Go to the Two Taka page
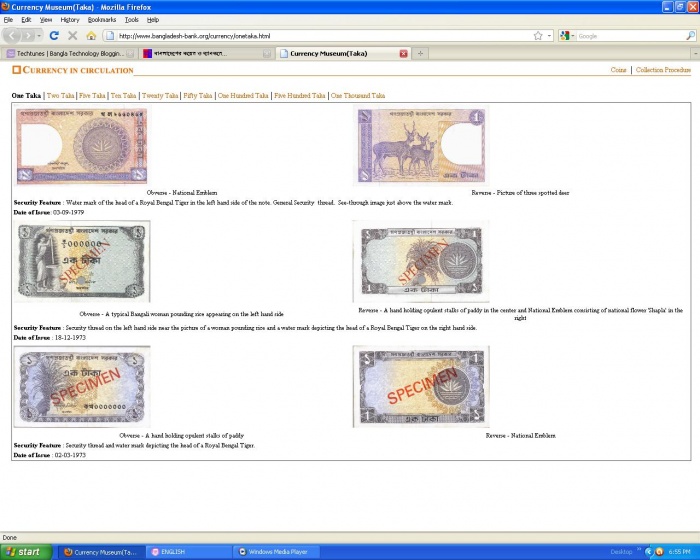The height and width of the screenshot is (560, 700). 60,96
